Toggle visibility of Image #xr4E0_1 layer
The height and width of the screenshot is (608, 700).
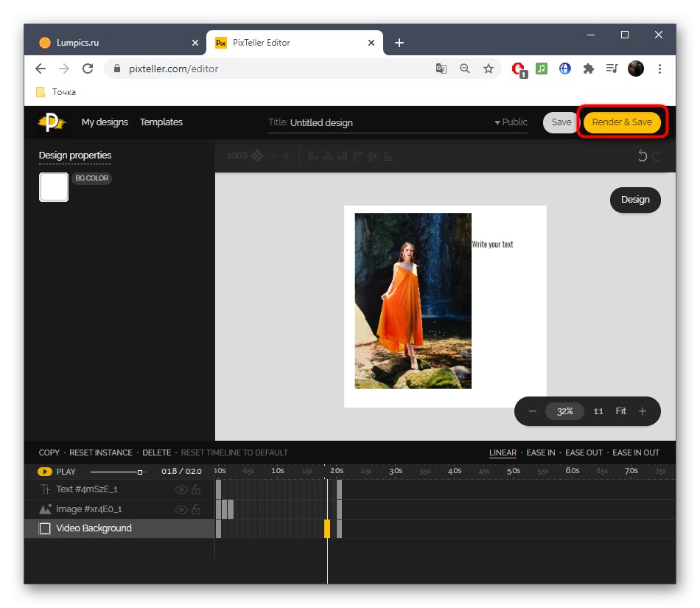point(181,509)
